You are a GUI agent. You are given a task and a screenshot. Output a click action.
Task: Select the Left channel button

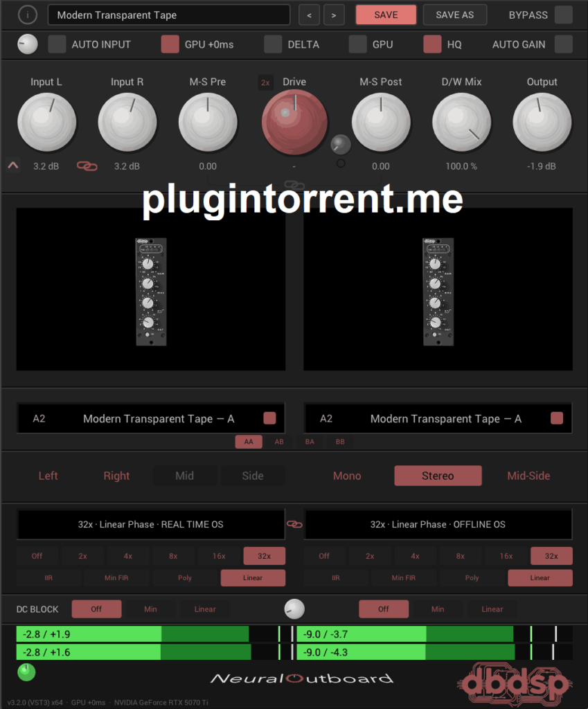(x=48, y=476)
